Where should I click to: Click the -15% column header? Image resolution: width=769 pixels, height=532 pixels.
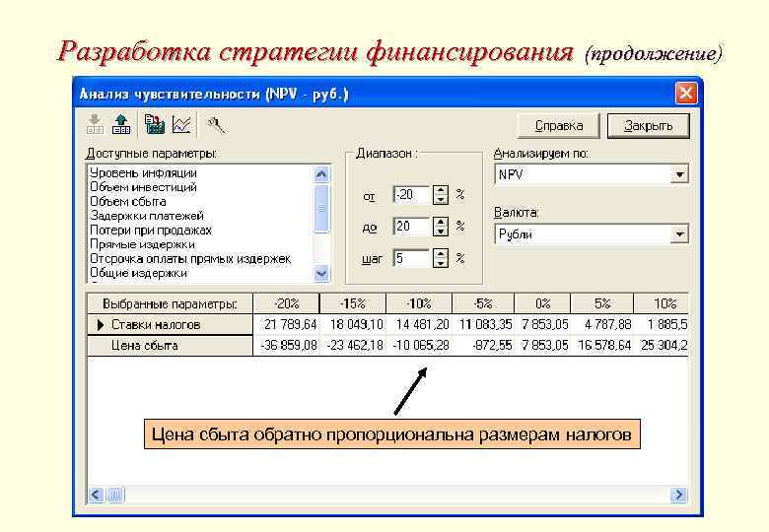(x=353, y=303)
